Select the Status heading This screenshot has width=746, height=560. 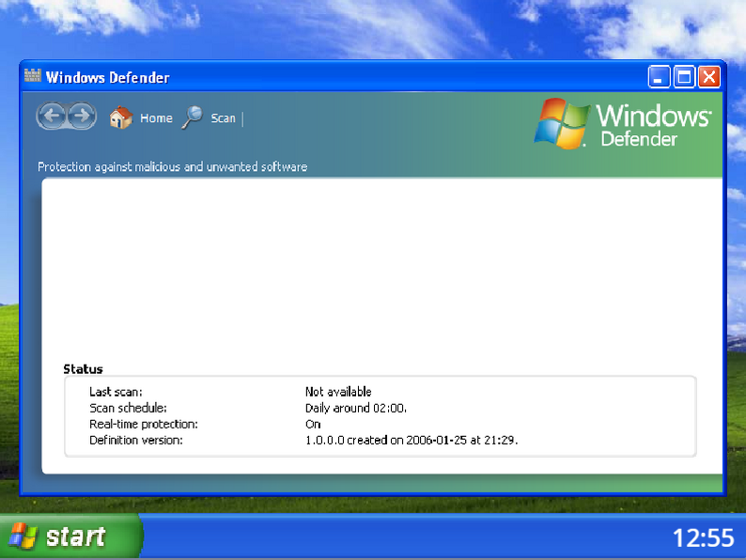pyautogui.click(x=84, y=369)
